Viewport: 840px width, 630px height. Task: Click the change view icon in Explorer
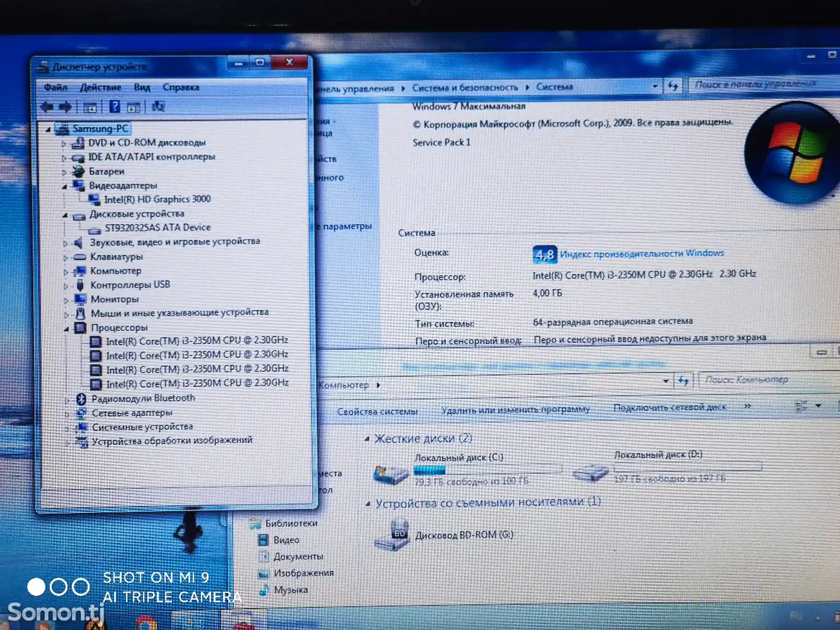tap(801, 406)
